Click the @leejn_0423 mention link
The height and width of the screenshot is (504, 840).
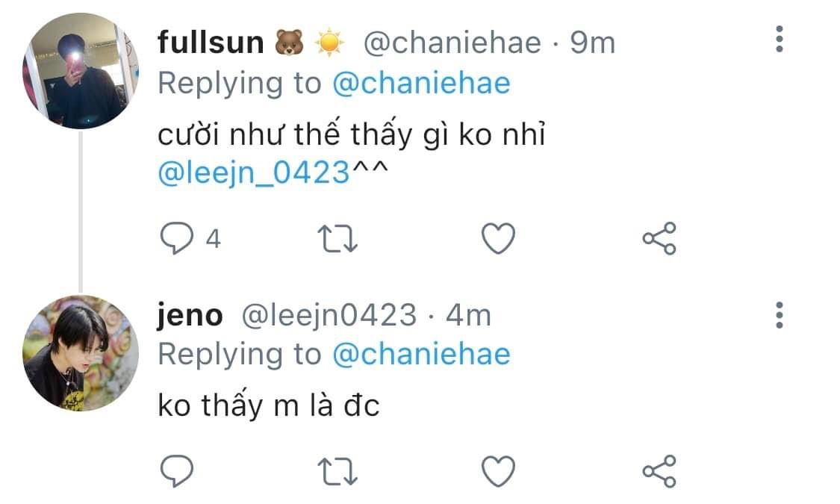pos(254,174)
